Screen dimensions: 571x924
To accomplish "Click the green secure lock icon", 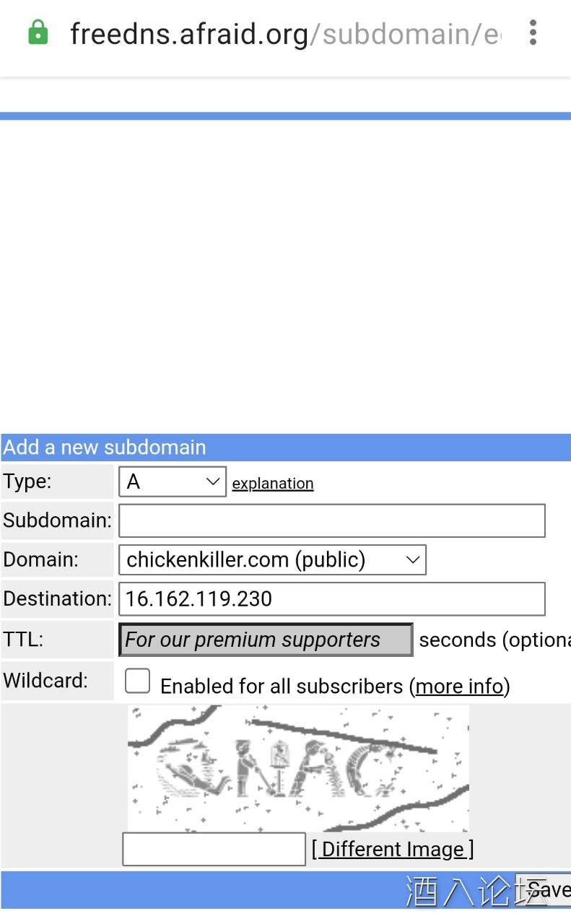I will (38, 33).
